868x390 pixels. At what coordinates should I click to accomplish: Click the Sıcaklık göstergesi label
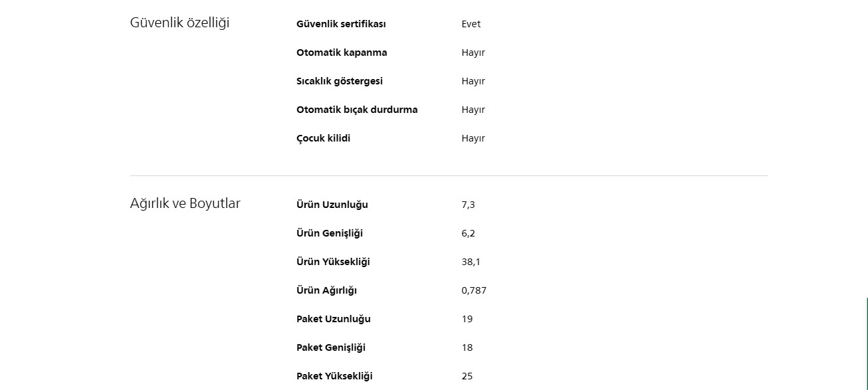coord(340,81)
